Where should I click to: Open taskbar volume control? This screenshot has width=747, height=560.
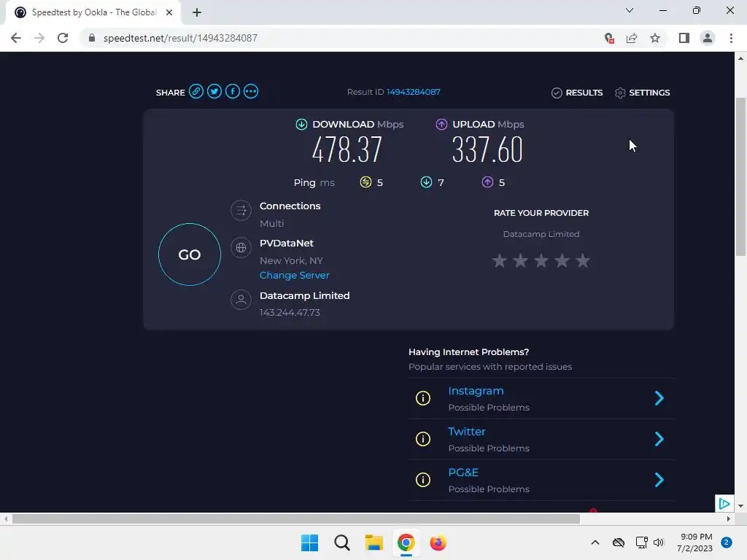point(659,542)
